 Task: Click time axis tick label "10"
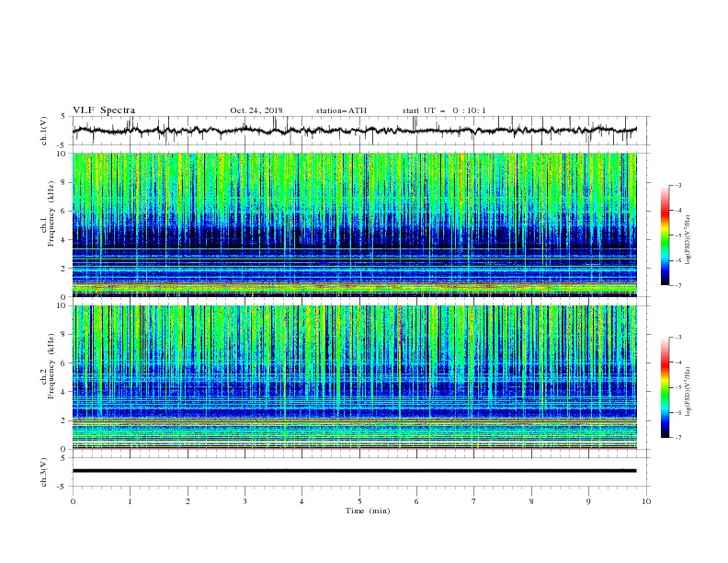(x=646, y=501)
